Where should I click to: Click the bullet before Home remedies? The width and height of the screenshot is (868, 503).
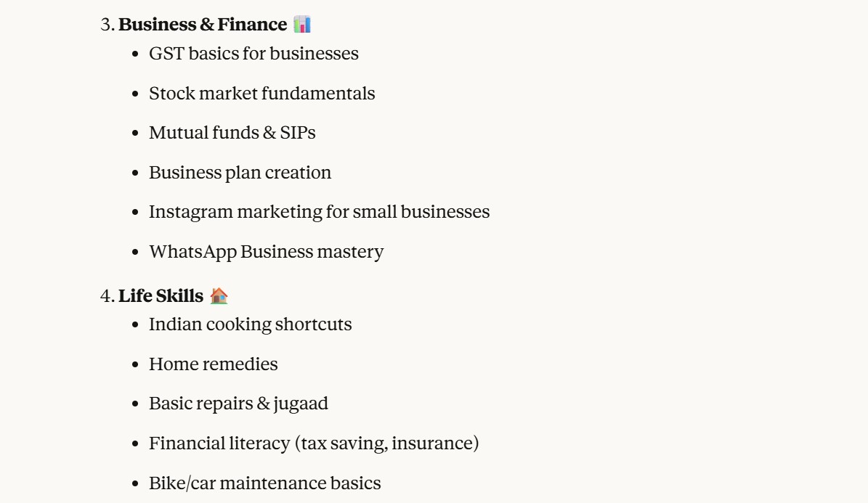pyautogui.click(x=136, y=364)
